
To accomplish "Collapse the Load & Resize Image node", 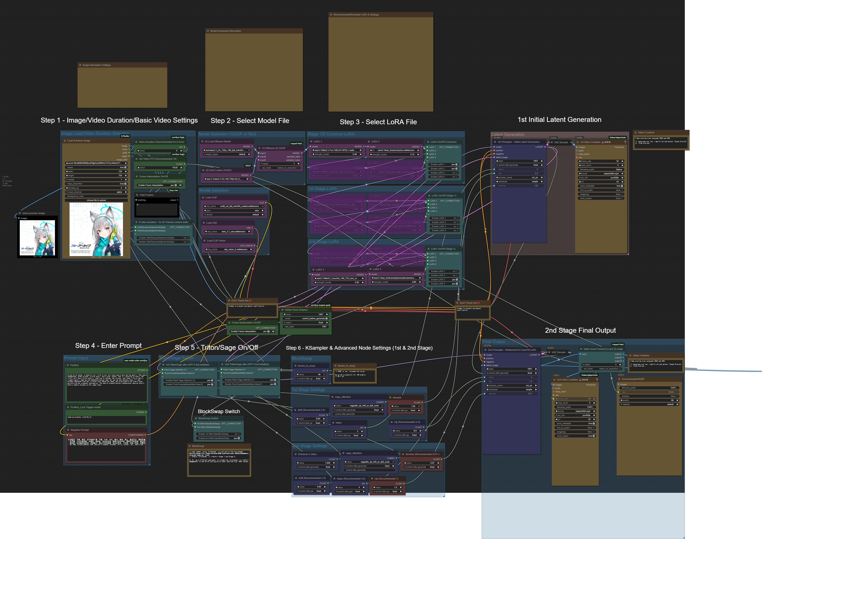I will (x=65, y=141).
